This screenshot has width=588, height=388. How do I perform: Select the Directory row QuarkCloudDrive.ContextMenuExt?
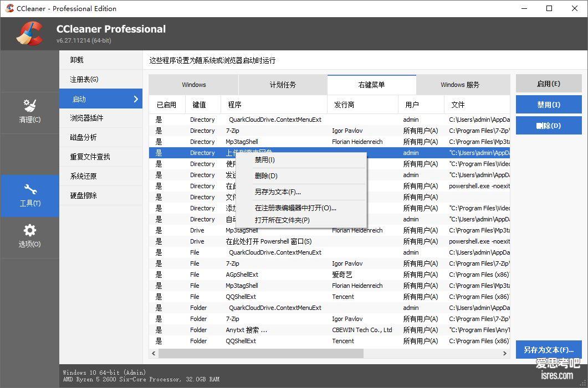(329, 120)
